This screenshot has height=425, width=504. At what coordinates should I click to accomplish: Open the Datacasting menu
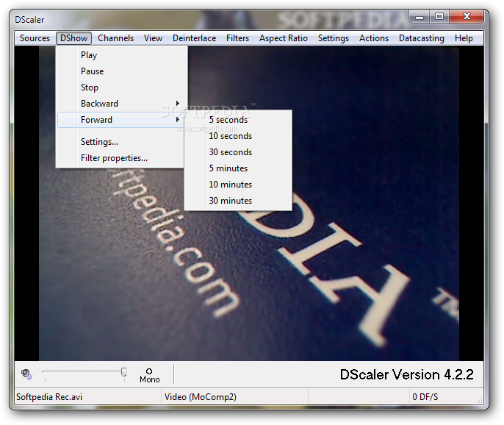(422, 38)
